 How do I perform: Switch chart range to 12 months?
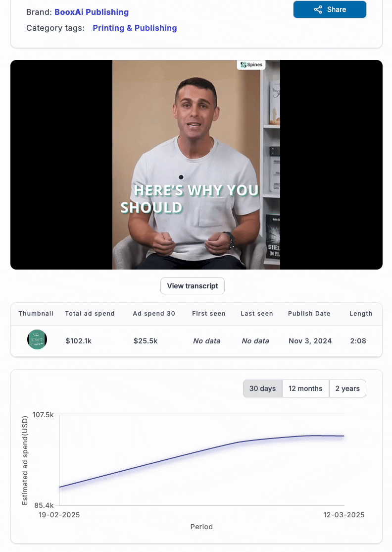305,388
